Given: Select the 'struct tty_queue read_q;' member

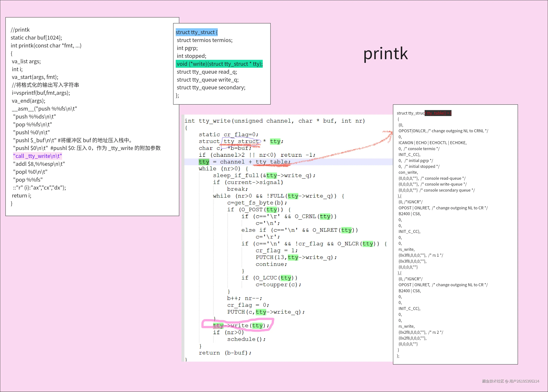Looking at the screenshot, I should coord(207,72).
